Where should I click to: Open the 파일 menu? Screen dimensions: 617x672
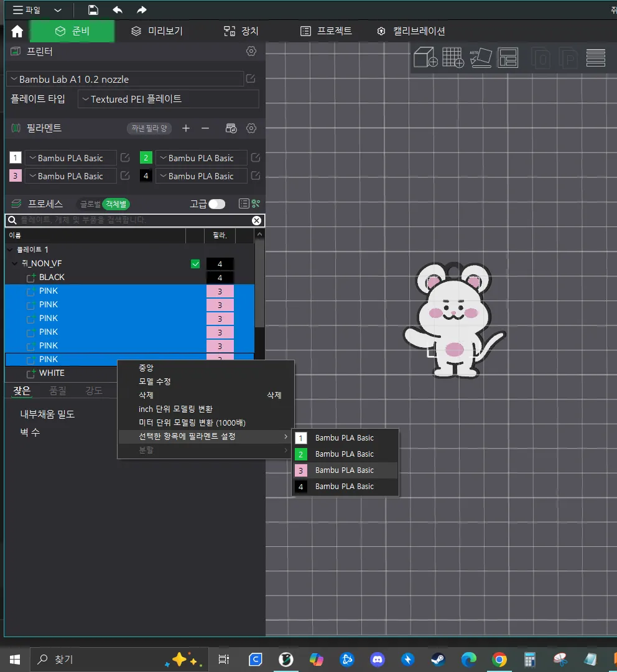(x=27, y=10)
